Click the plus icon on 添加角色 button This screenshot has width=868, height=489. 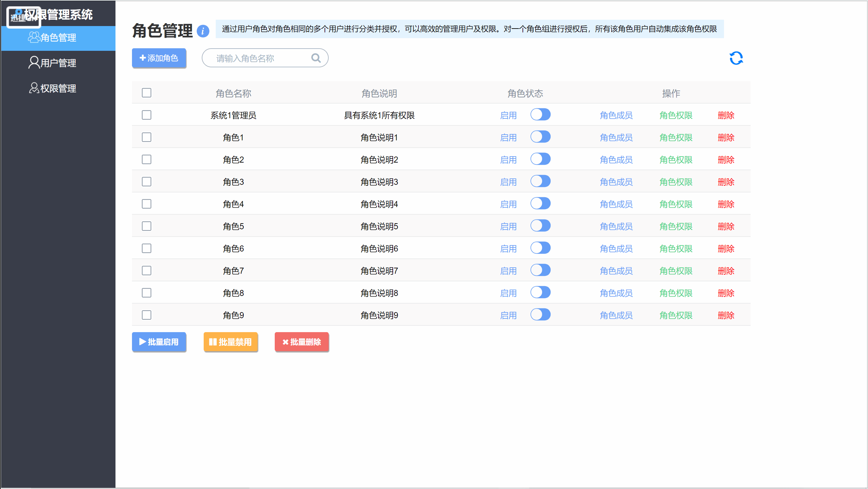pyautogui.click(x=142, y=58)
